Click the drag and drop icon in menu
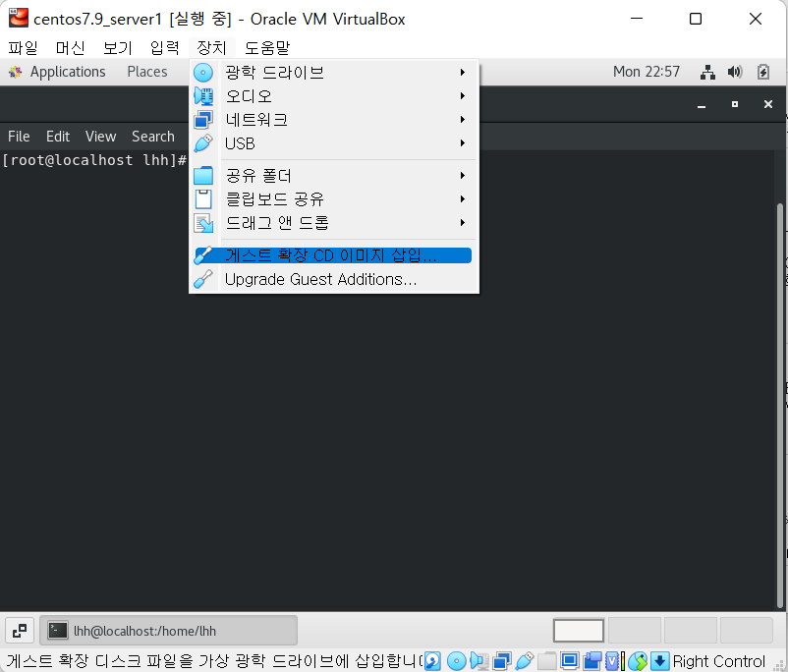 coord(203,223)
